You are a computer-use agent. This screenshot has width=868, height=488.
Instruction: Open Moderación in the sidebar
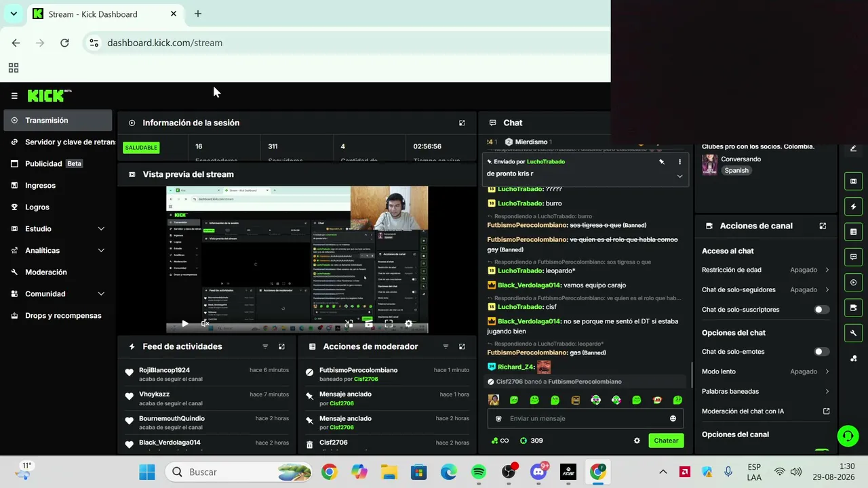pyautogui.click(x=58, y=272)
